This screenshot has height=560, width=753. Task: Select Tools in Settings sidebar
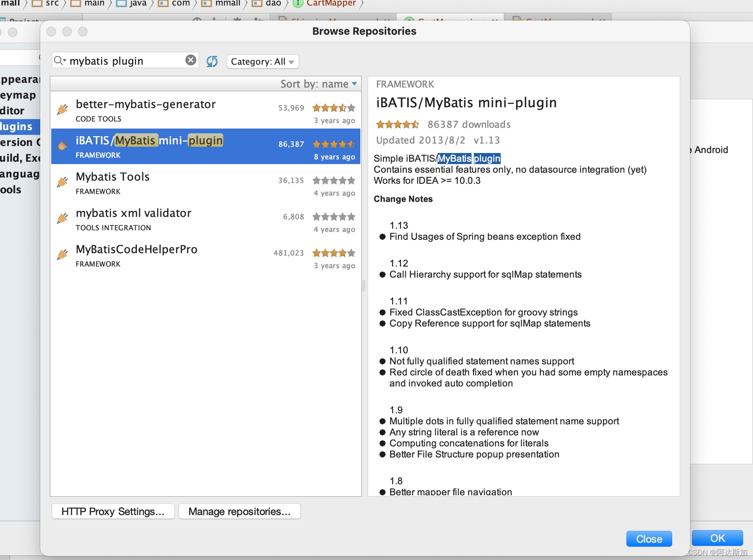click(x=11, y=190)
